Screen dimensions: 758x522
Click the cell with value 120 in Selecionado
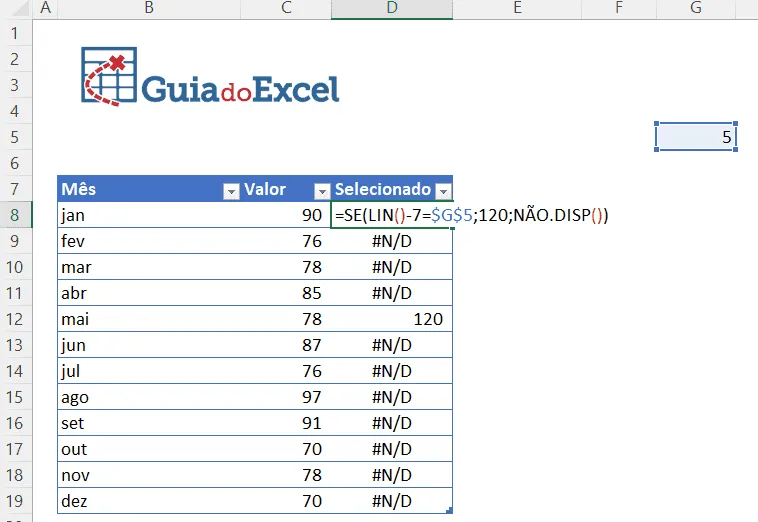(392, 319)
